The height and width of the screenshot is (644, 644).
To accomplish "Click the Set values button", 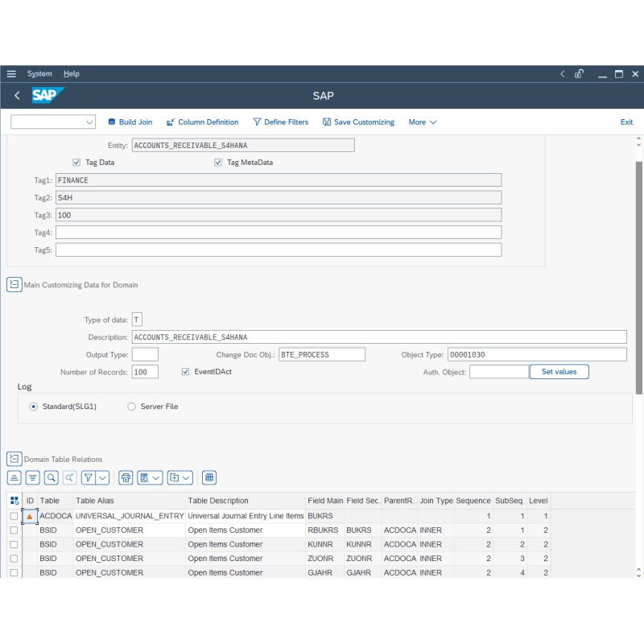I will pyautogui.click(x=559, y=372).
